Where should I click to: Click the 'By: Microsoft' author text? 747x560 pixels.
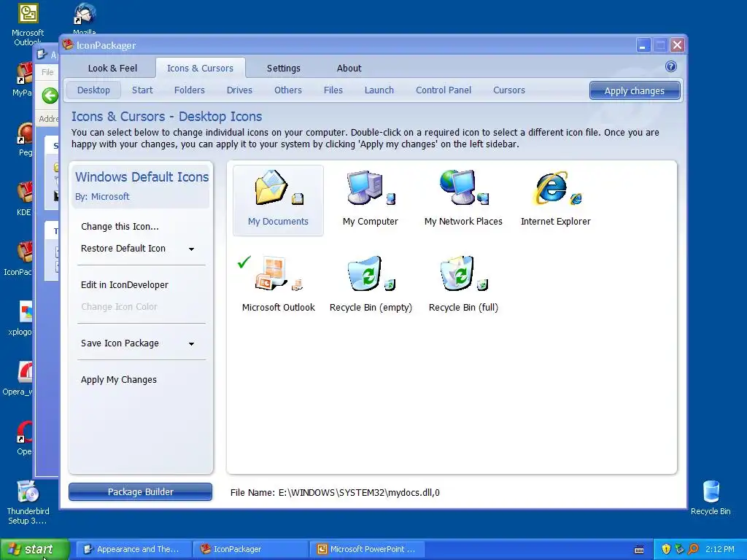pos(102,197)
